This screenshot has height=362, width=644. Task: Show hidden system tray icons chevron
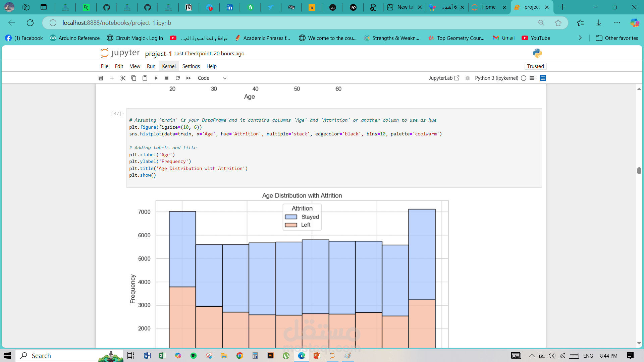[532, 356]
